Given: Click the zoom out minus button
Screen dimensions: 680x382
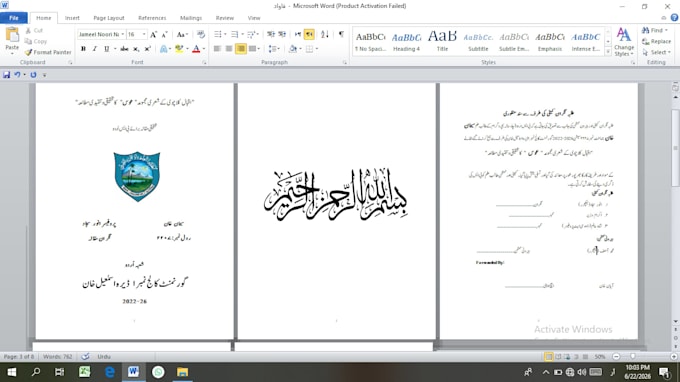Looking at the screenshot, I should [x=616, y=356].
